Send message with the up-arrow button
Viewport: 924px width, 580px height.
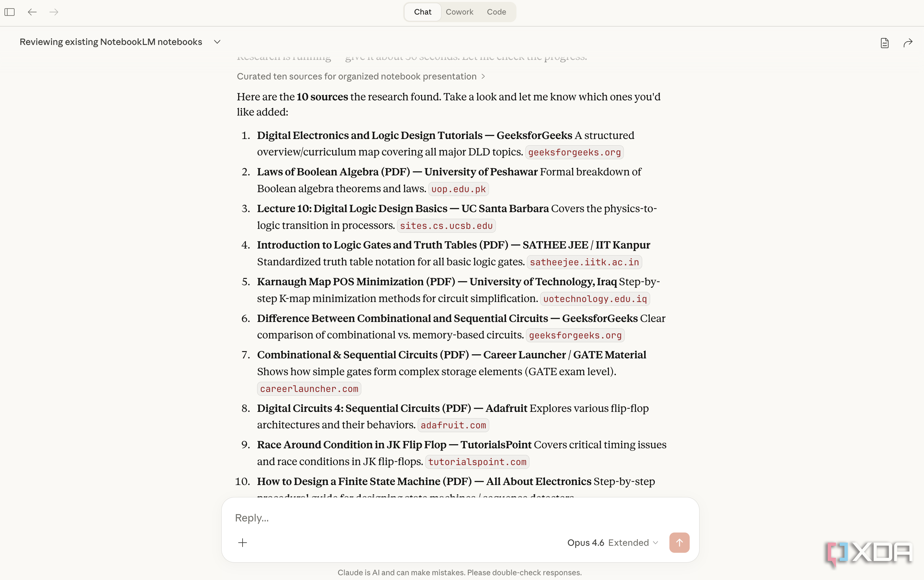coord(679,542)
